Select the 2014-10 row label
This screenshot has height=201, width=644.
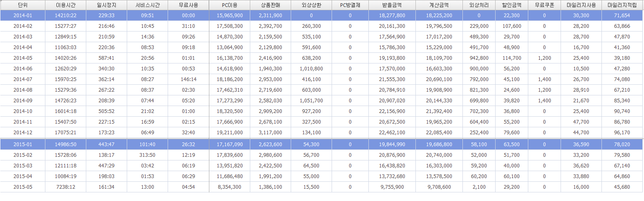pyautogui.click(x=23, y=111)
